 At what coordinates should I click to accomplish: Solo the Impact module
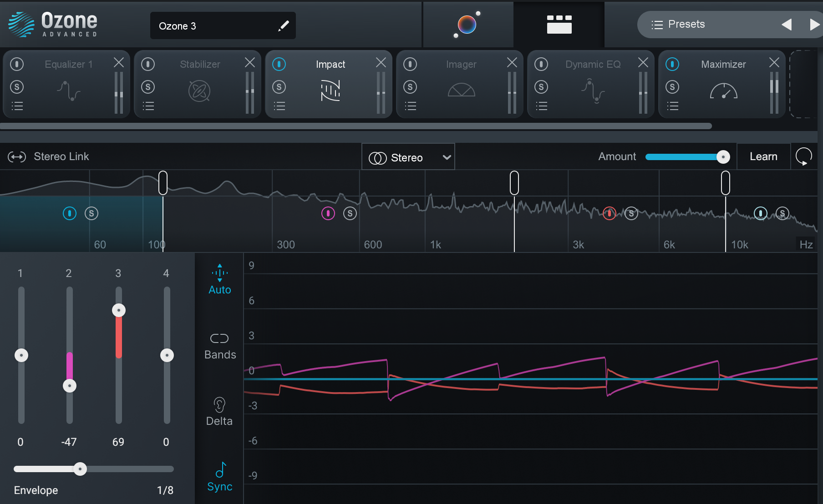(x=279, y=87)
